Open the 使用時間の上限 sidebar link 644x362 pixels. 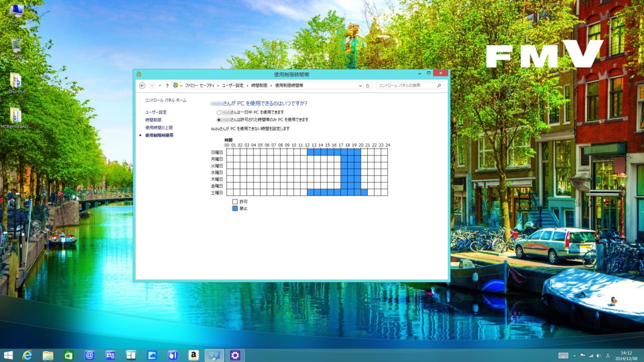(159, 128)
